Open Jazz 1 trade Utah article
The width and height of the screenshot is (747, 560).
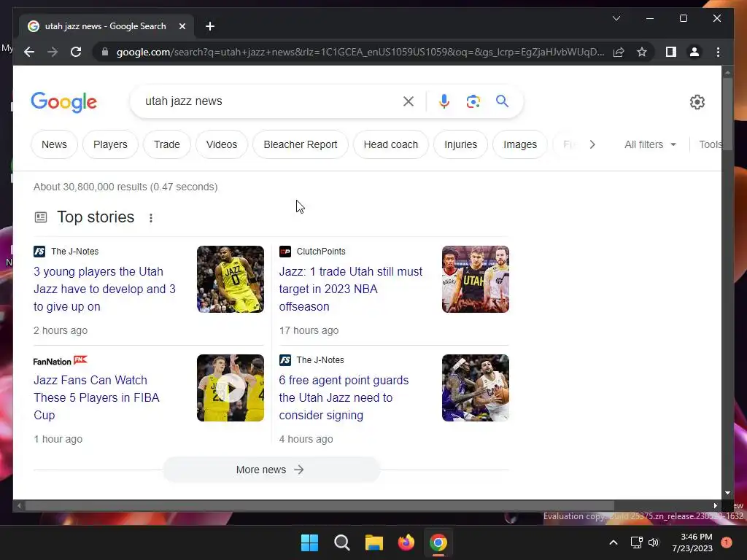351,289
